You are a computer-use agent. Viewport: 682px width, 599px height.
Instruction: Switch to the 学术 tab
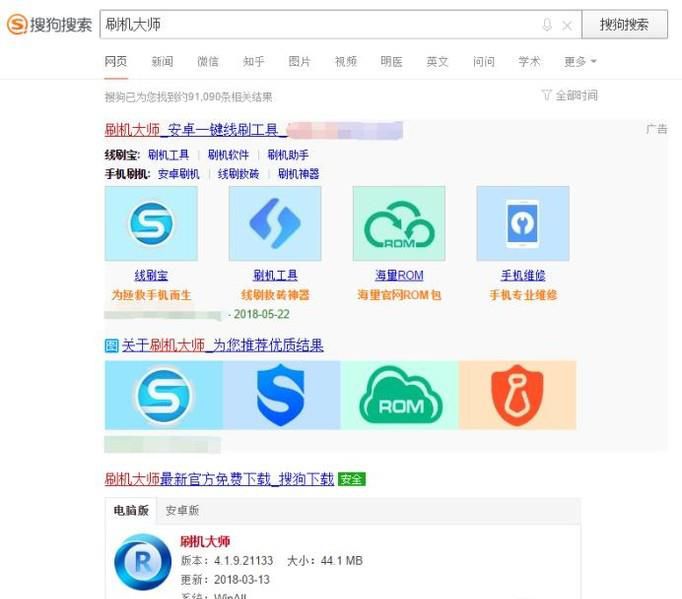tap(529, 62)
